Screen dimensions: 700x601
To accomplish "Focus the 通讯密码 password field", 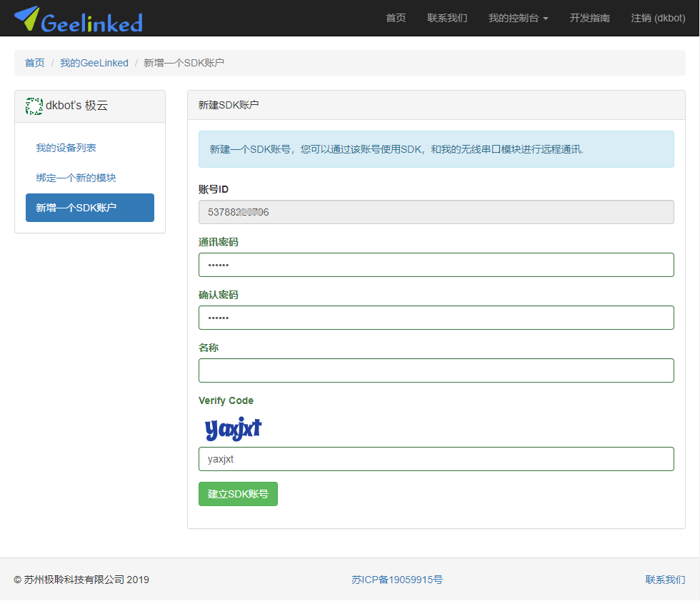I will [x=436, y=265].
